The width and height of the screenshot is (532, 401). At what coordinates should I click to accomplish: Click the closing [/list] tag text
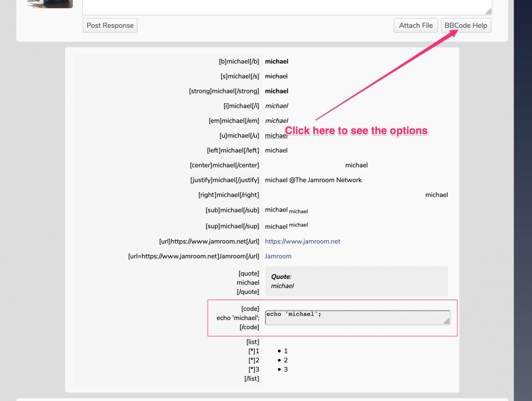tap(252, 379)
